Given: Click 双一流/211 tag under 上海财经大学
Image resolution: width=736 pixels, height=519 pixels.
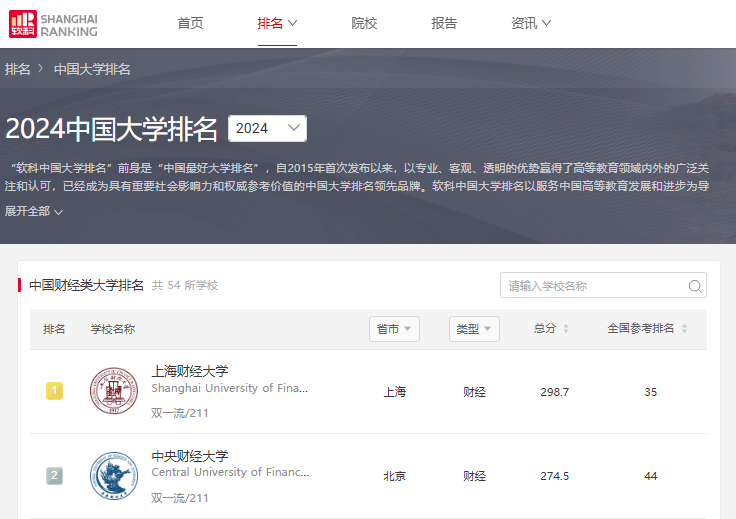Looking at the screenshot, I should 180,413.
